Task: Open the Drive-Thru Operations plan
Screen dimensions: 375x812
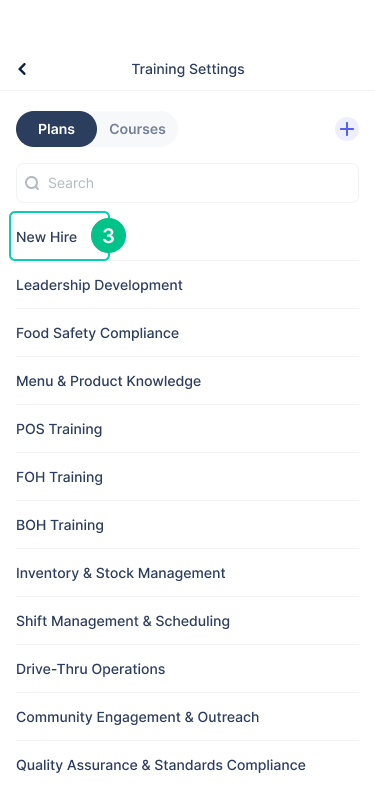Action: pos(188,669)
